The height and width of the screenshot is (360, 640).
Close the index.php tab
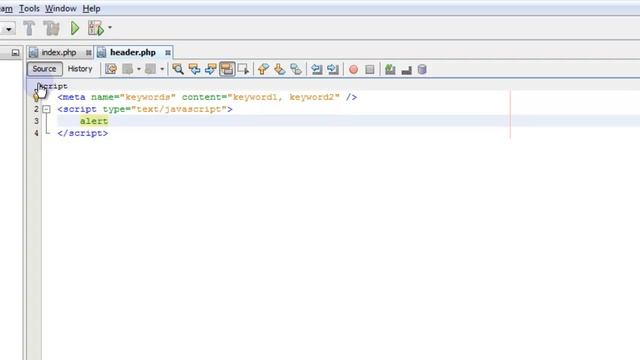click(x=89, y=53)
